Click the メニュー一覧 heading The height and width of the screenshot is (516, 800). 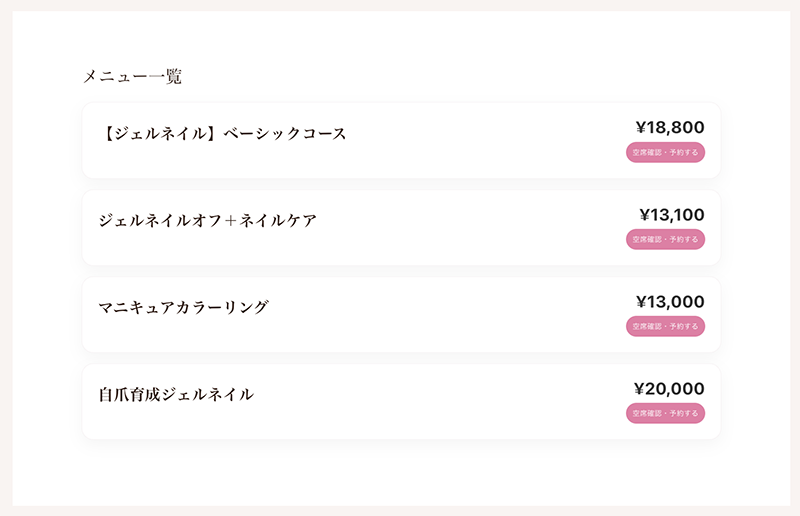click(132, 76)
